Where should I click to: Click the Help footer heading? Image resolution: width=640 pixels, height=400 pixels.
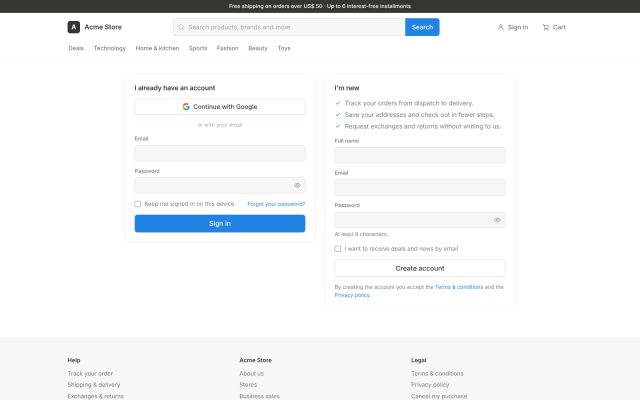point(74,360)
